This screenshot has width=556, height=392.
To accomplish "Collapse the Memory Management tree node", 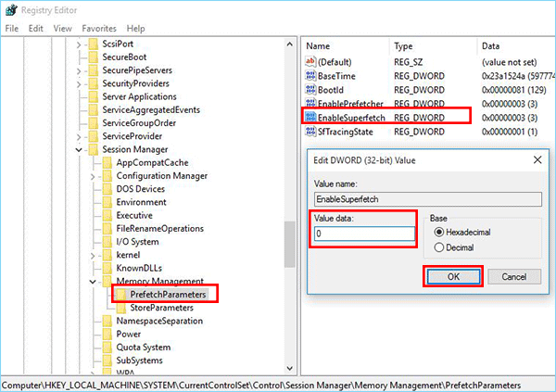I will [93, 282].
